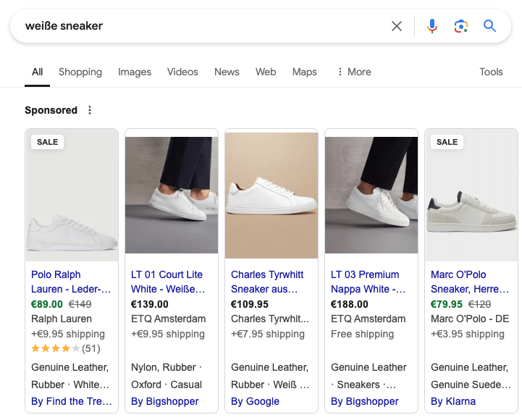522x420 pixels.
Task: Select the All tab
Action: 38,72
